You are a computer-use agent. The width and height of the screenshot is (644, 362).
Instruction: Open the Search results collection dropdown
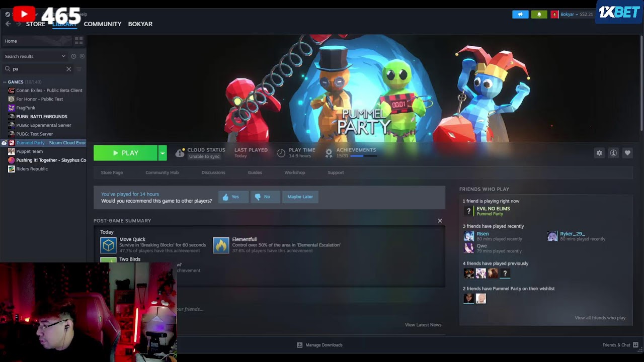(35, 56)
